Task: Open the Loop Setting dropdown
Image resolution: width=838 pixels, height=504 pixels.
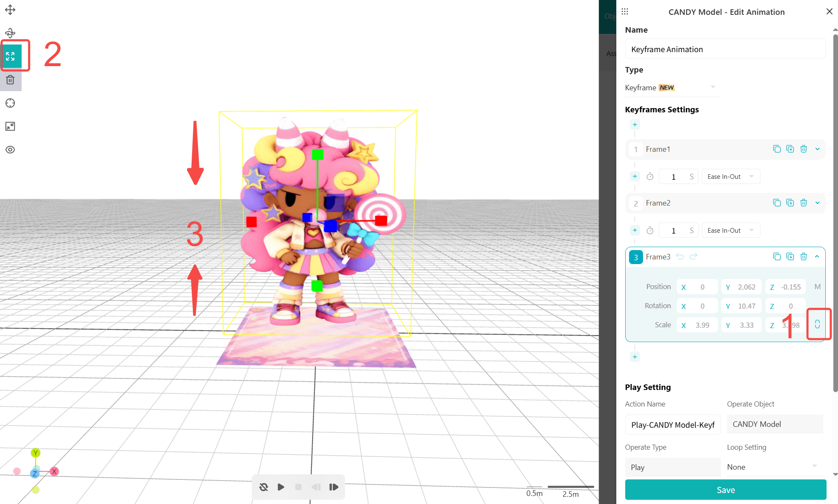Action: click(x=775, y=467)
